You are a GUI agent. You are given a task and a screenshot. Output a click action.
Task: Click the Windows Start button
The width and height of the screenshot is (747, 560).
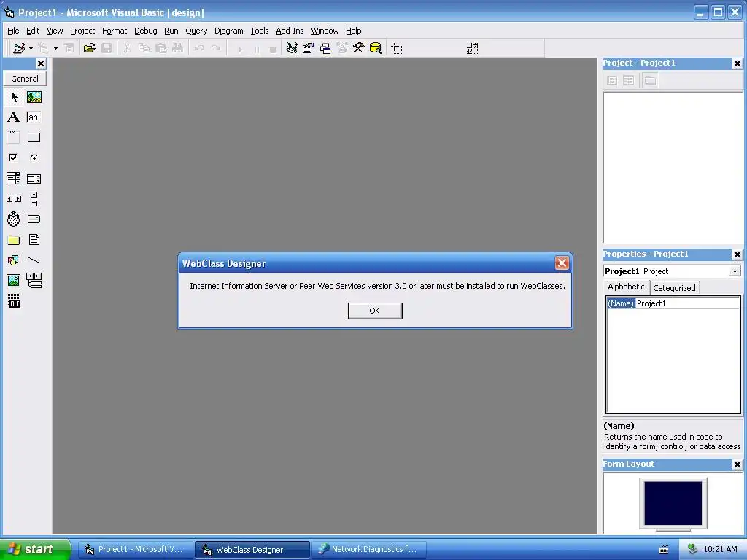pos(35,549)
